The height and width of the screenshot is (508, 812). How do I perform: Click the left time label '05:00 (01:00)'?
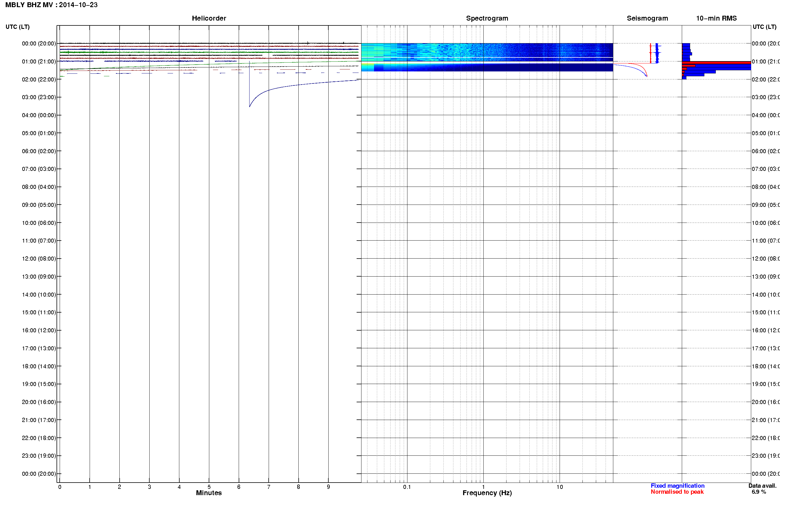39,133
